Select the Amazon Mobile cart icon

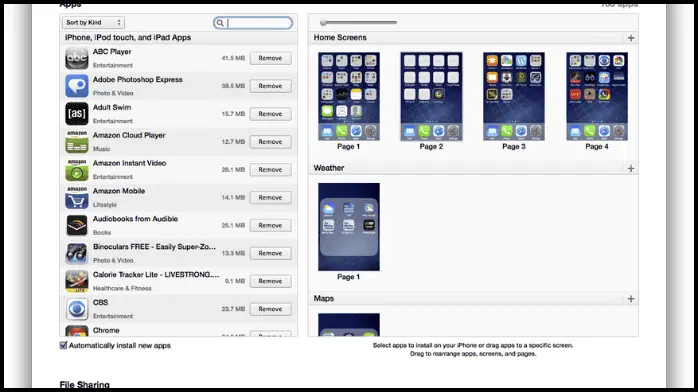(77, 198)
